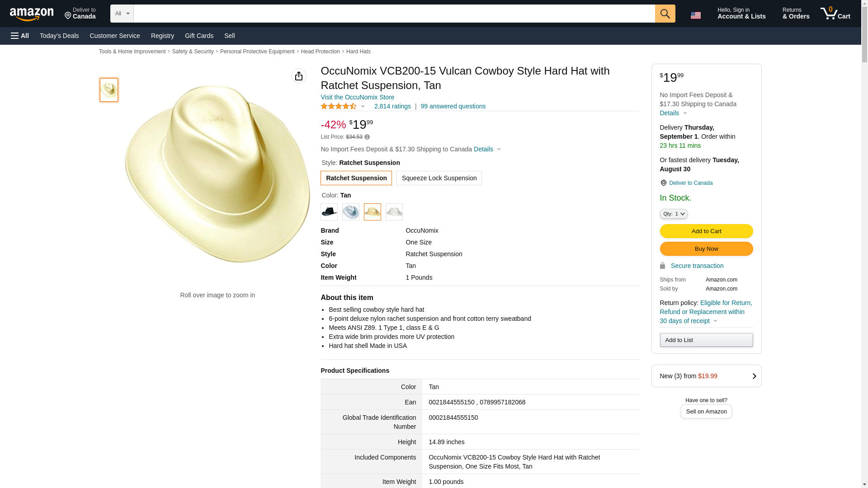Open Today's Deals nav item
The width and height of the screenshot is (868, 488).
(x=59, y=36)
